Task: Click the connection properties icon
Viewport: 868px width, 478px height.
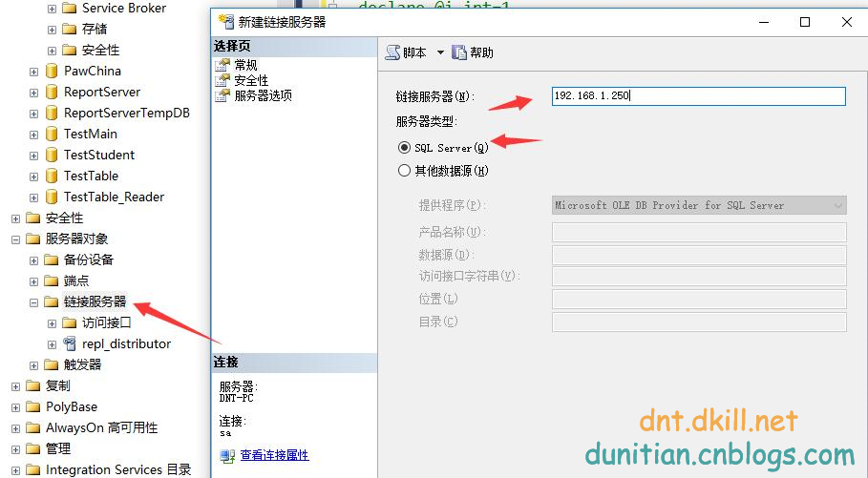Action: point(227,456)
